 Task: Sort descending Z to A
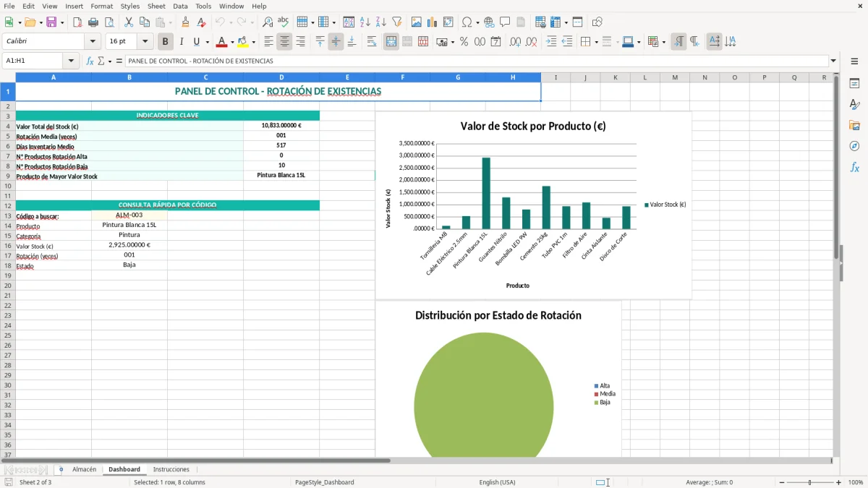coord(381,22)
